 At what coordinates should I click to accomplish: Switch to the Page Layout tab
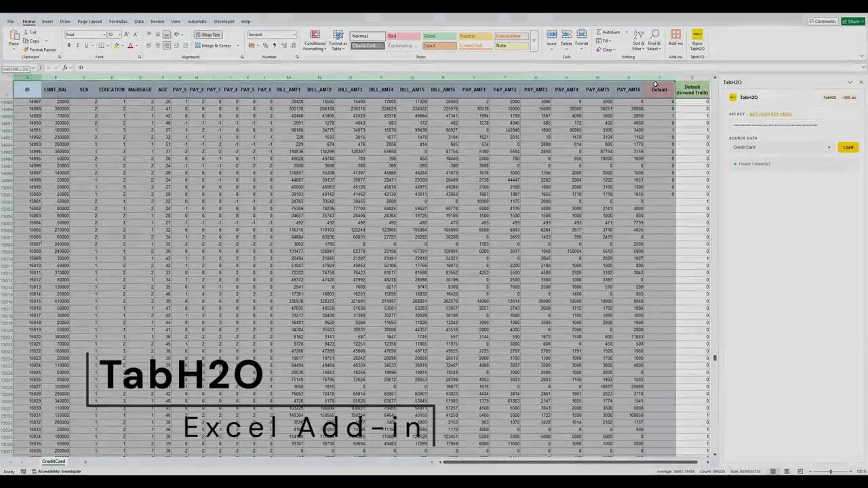click(90, 22)
